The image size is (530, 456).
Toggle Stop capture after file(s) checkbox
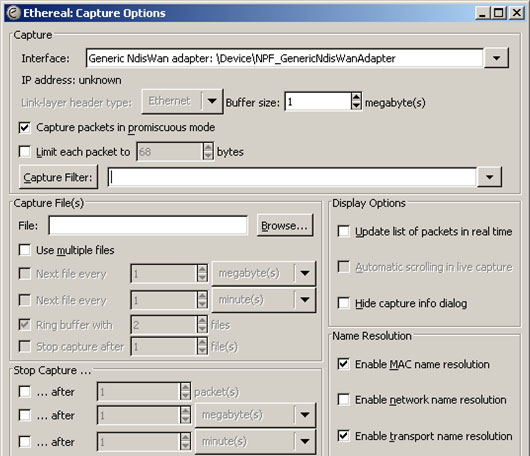point(24,346)
